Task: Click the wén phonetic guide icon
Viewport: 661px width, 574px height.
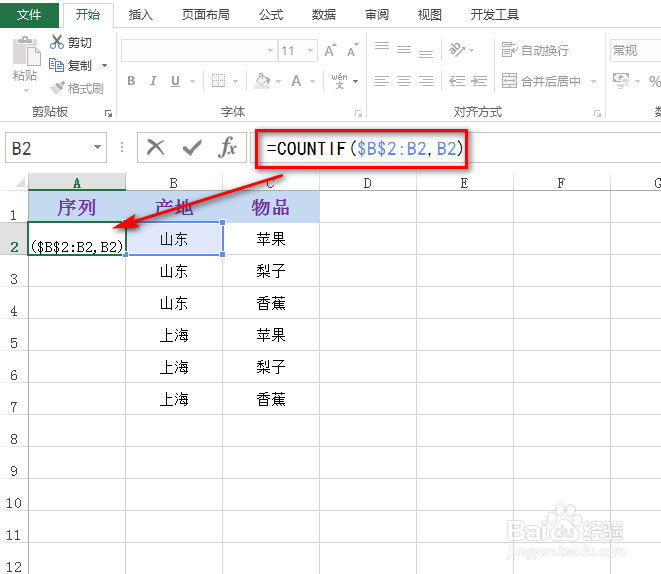Action: (x=339, y=80)
